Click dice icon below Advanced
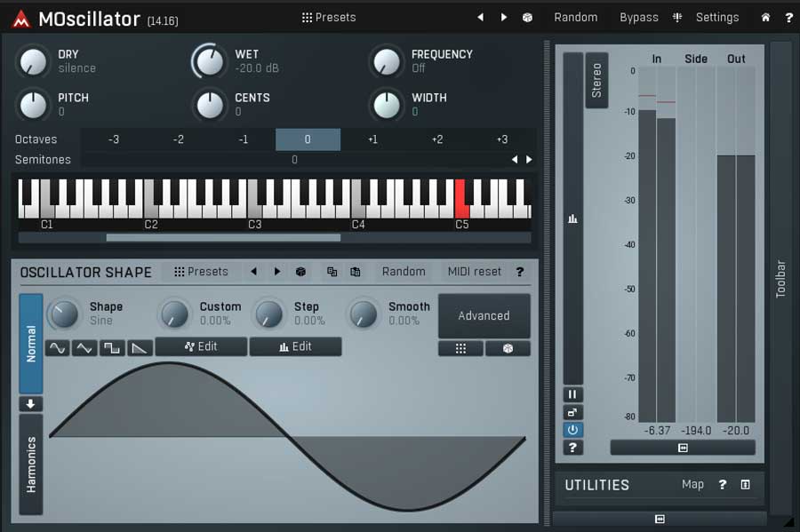Image resolution: width=800 pixels, height=532 pixels. click(x=508, y=348)
